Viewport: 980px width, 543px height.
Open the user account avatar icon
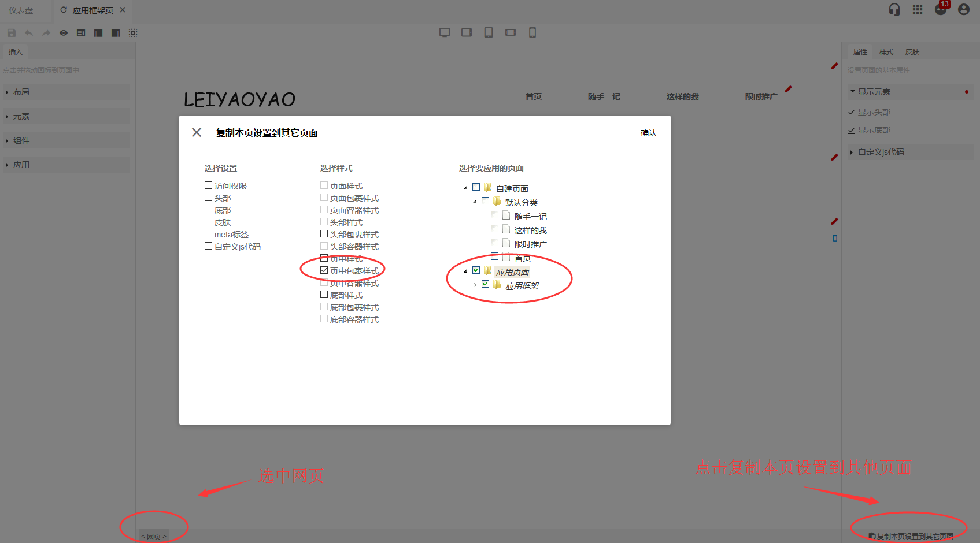point(964,10)
